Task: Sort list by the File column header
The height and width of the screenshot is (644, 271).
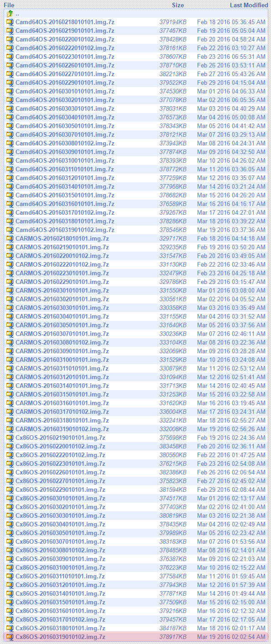Action: coord(9,5)
